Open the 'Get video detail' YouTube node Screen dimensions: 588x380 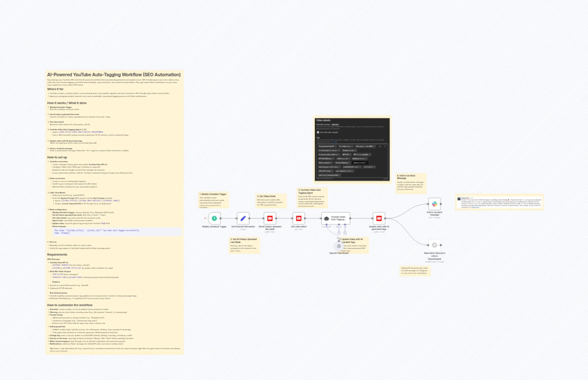299,219
